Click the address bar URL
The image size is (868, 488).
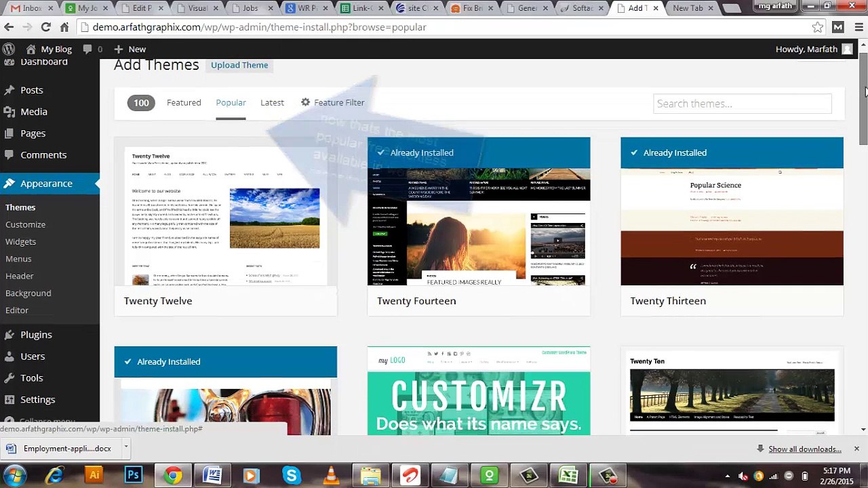pos(259,27)
